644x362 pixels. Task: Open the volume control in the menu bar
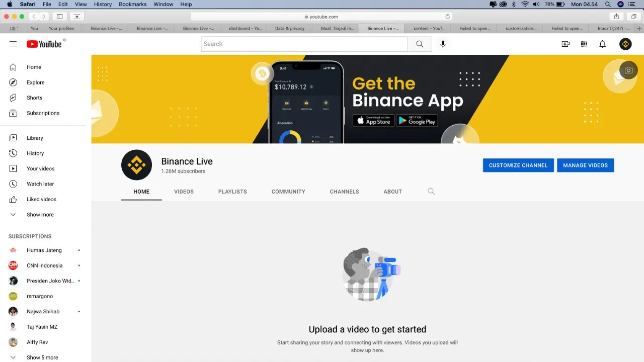[536, 4]
